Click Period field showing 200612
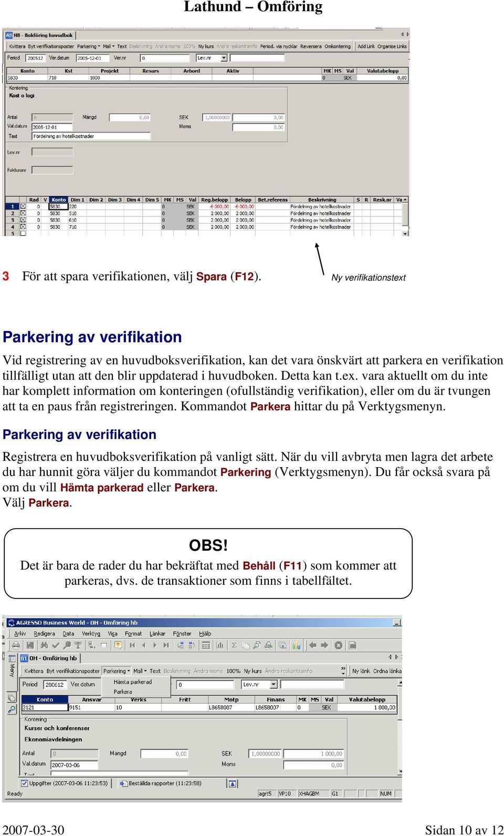This screenshot has width=504, height=836. (x=55, y=684)
